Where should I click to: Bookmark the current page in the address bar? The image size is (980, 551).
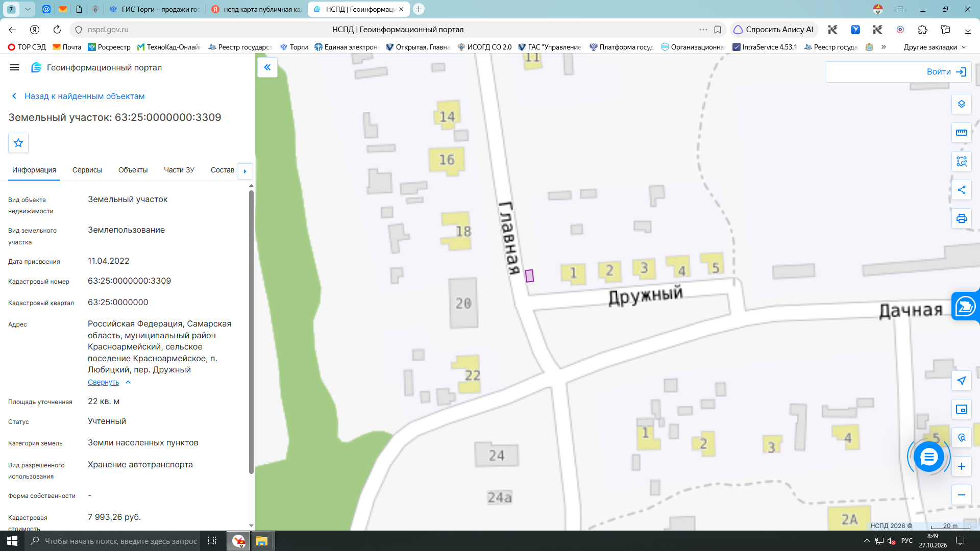[x=718, y=30]
